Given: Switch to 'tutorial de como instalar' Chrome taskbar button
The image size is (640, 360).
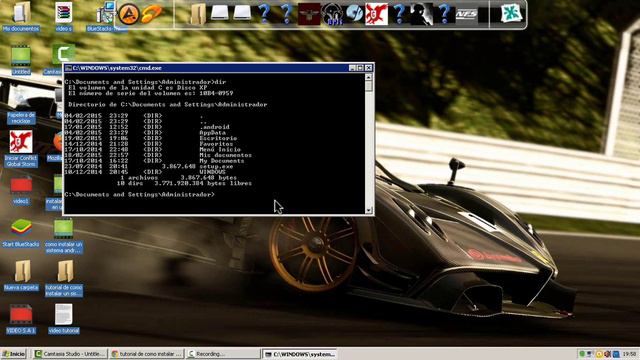Looking at the screenshot, I should tap(147, 354).
